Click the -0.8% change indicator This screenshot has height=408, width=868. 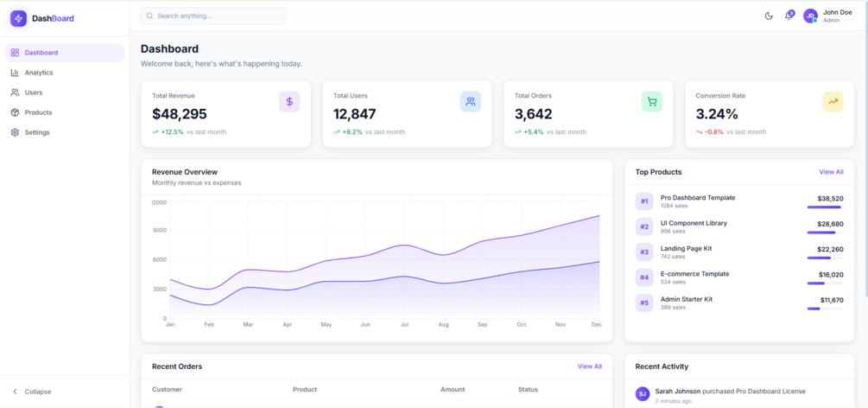click(x=710, y=132)
